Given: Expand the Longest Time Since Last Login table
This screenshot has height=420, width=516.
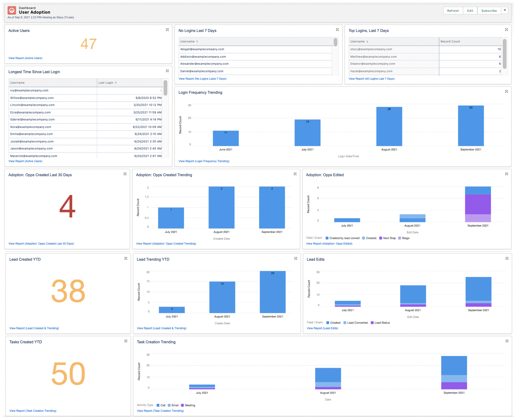Looking at the screenshot, I should point(167,71).
